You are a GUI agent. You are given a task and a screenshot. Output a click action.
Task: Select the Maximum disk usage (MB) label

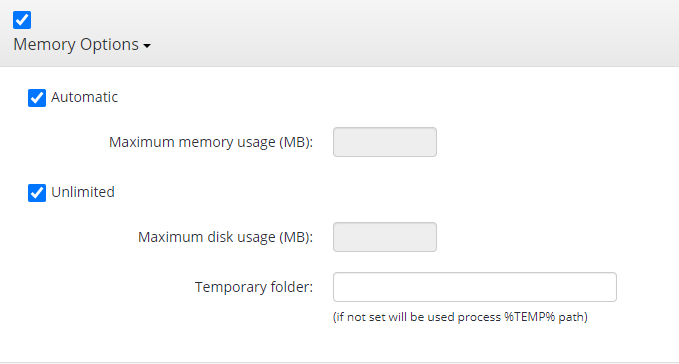225,237
